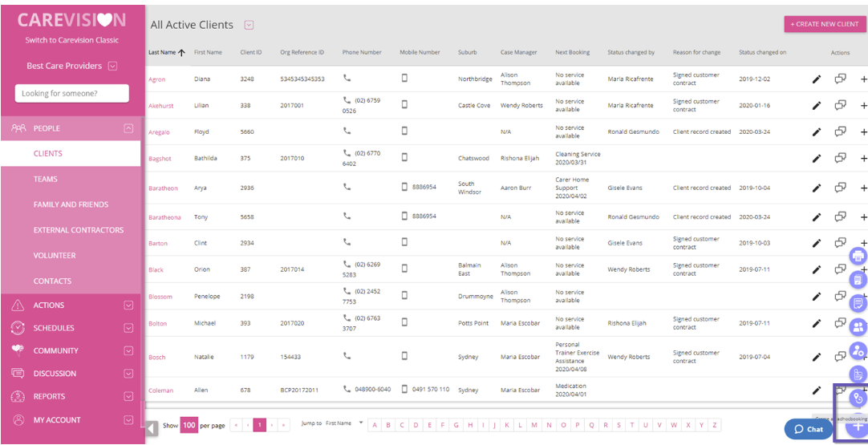868x445 pixels.
Task: Open discussion icon for Baratheon row
Action: point(840,187)
